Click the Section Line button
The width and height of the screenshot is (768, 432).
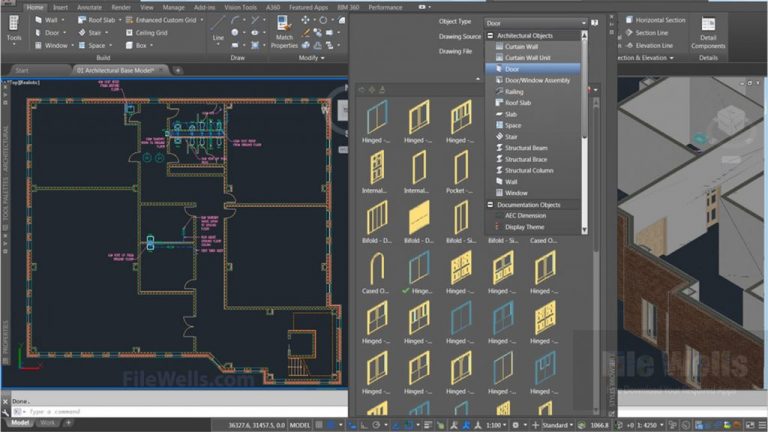(647, 33)
